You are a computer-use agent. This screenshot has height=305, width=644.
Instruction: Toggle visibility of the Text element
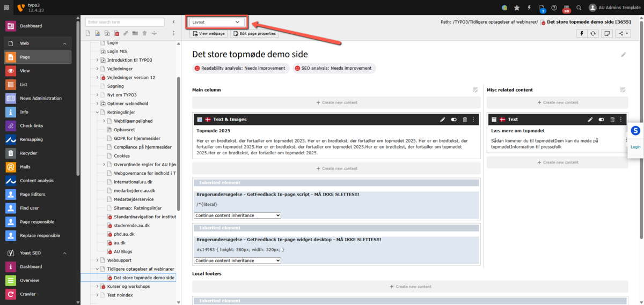tap(601, 120)
